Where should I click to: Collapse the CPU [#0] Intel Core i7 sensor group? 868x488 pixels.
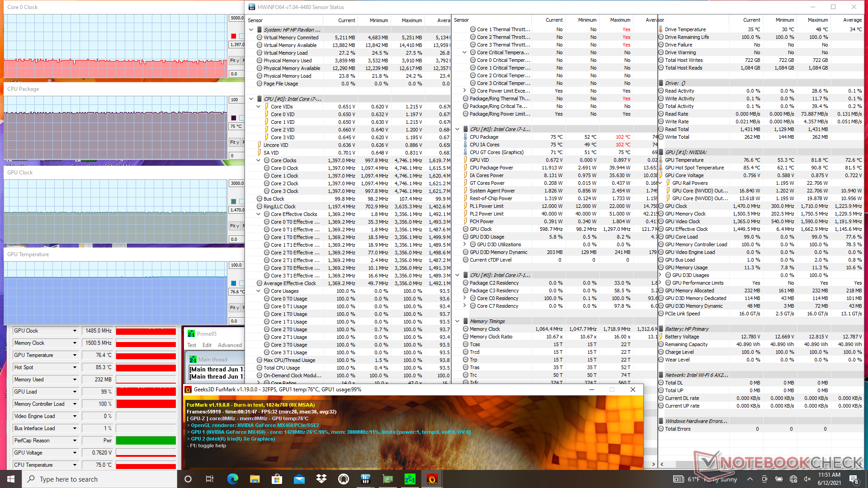(251, 99)
